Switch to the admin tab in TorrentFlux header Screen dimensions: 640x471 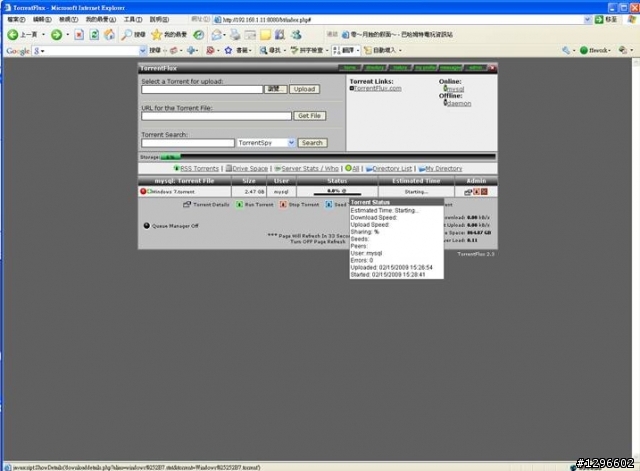(476, 68)
